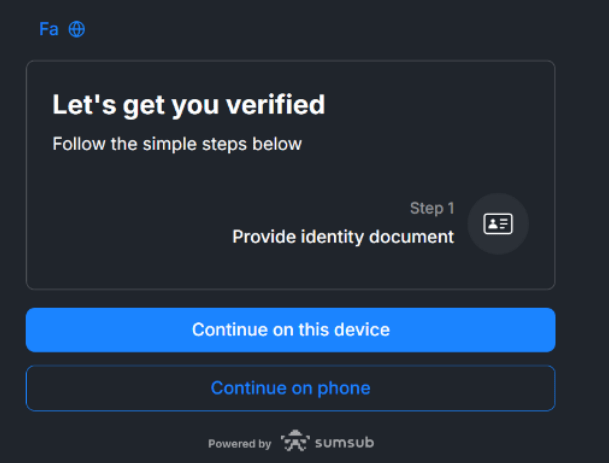Click the word verified in the heading

276,104
